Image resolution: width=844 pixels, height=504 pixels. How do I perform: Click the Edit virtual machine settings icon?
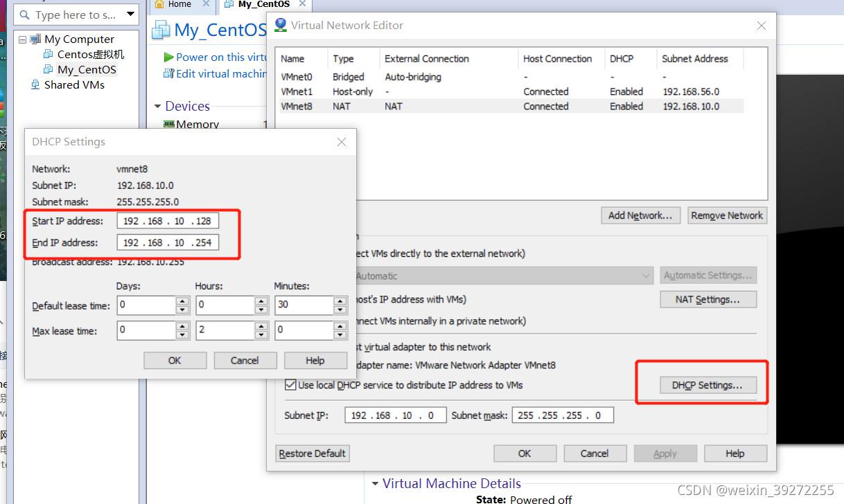point(168,73)
